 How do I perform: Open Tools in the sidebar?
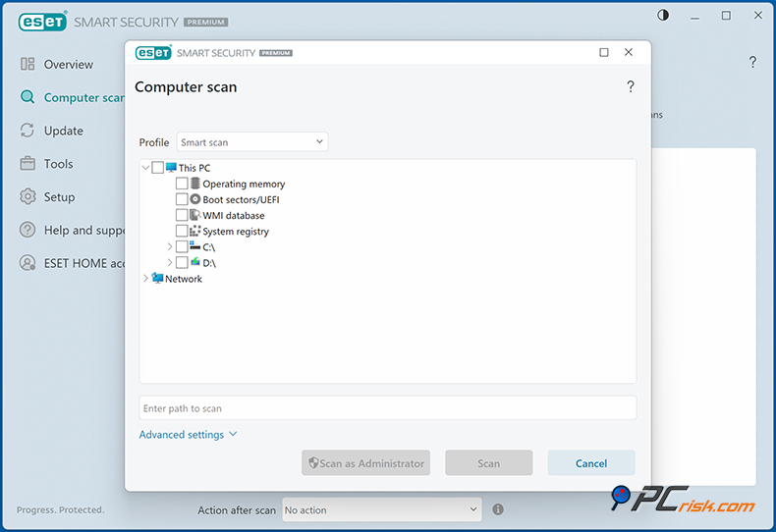pos(58,164)
